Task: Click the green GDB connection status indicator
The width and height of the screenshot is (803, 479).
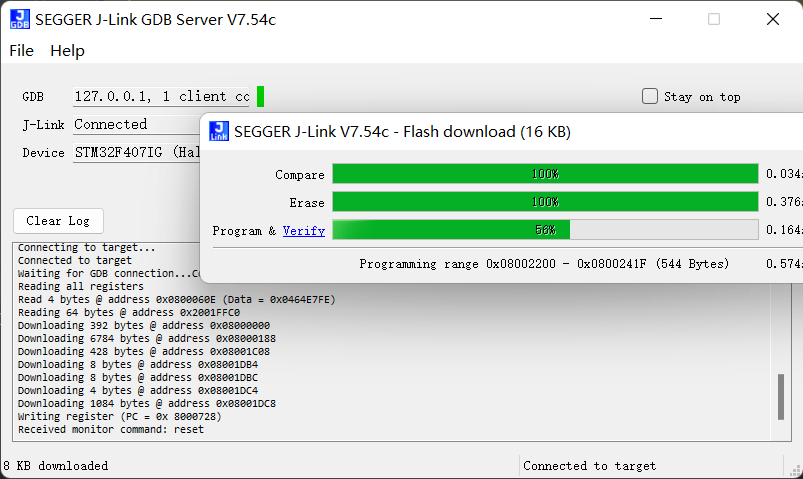Action: (x=260, y=97)
